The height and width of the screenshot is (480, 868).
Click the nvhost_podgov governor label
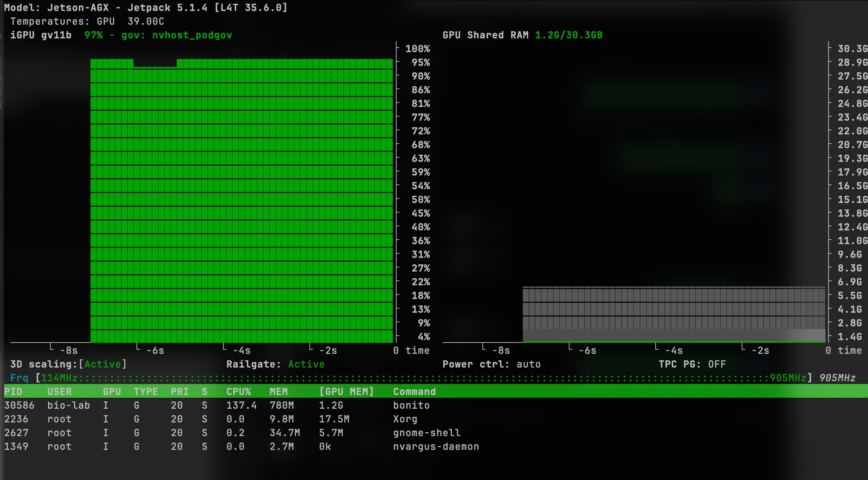pos(192,35)
